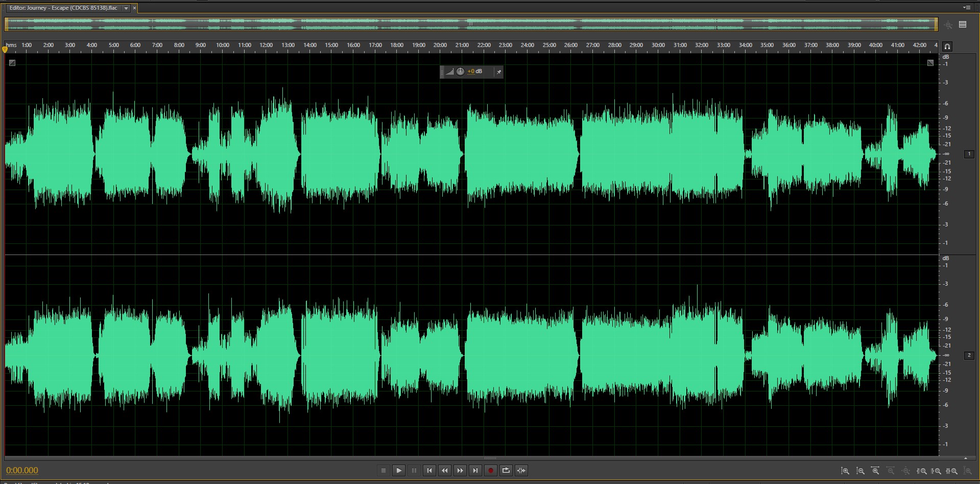The image size is (980, 484).
Task: Click Zoom Out Amplitude icon
Action: click(861, 471)
